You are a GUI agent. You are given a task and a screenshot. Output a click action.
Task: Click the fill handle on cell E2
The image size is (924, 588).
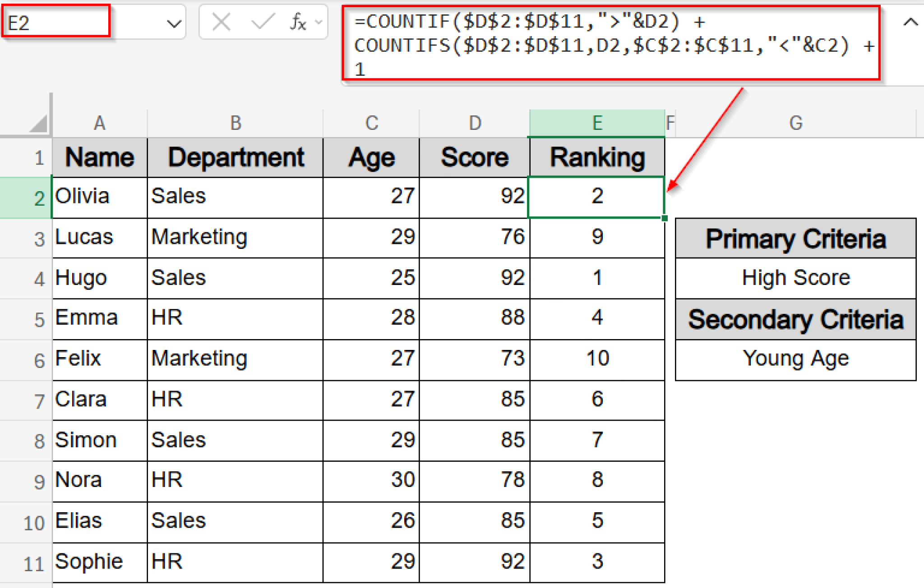(x=665, y=218)
